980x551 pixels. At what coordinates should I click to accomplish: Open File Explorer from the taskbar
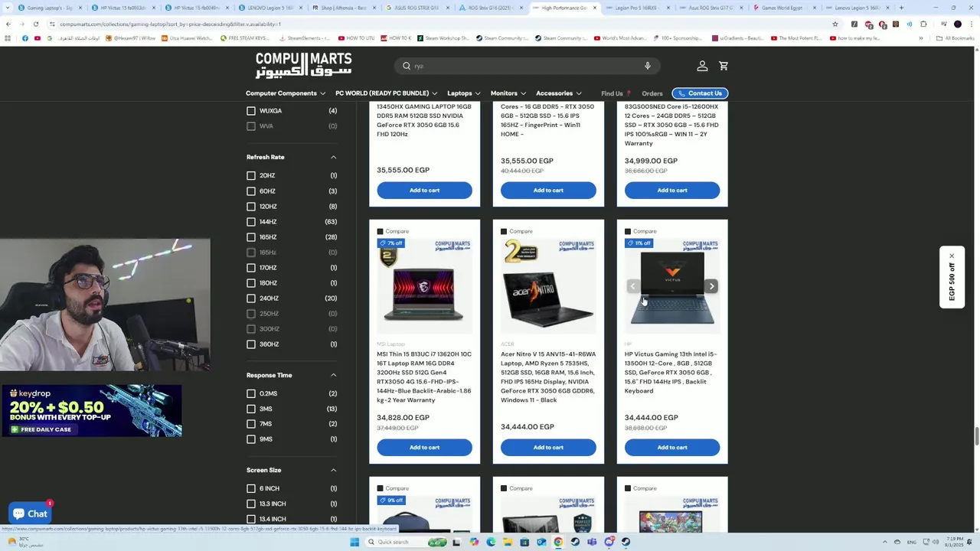click(508, 542)
